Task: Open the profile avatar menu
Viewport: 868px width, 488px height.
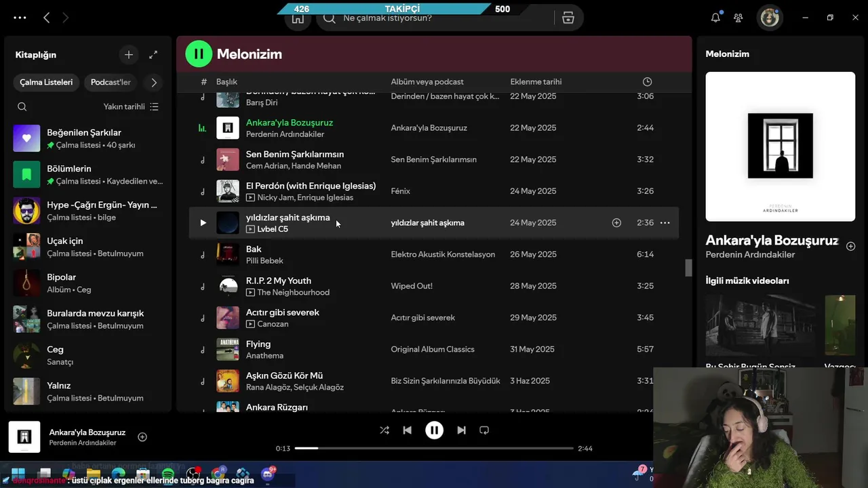Action: [770, 18]
